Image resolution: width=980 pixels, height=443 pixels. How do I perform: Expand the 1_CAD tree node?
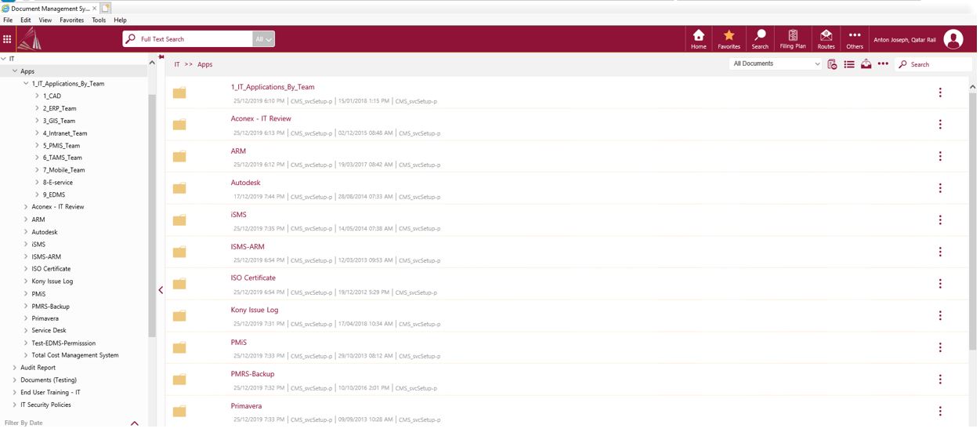tap(37, 96)
